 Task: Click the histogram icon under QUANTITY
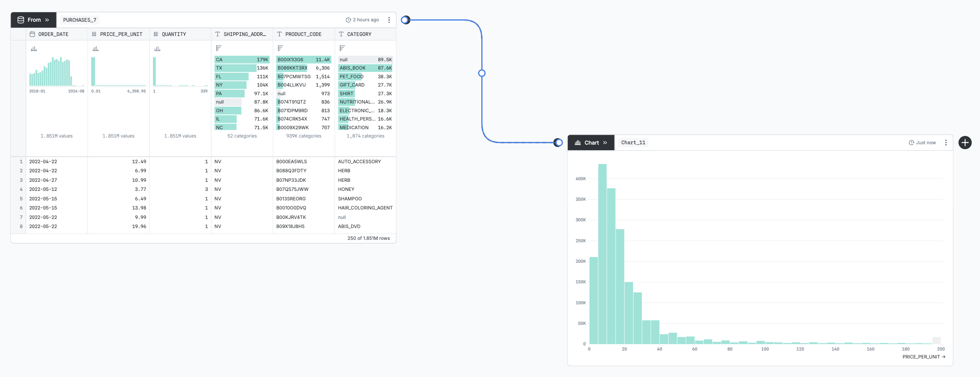(x=157, y=49)
